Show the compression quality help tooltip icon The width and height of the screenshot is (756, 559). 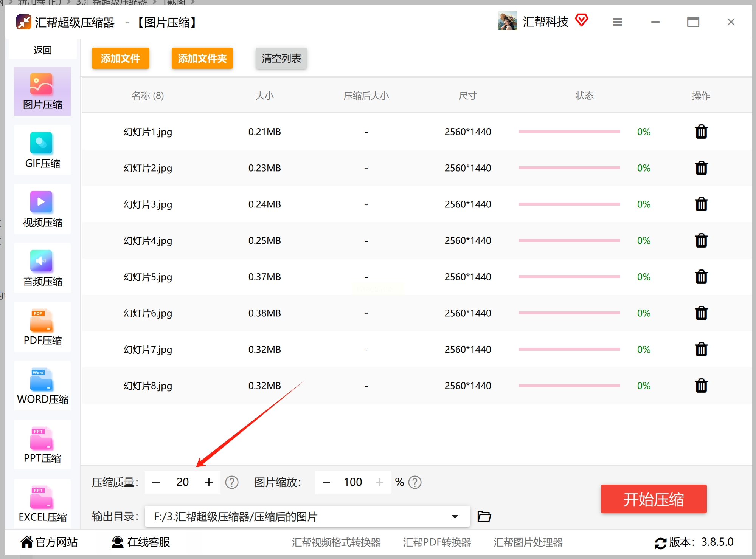coord(231,482)
